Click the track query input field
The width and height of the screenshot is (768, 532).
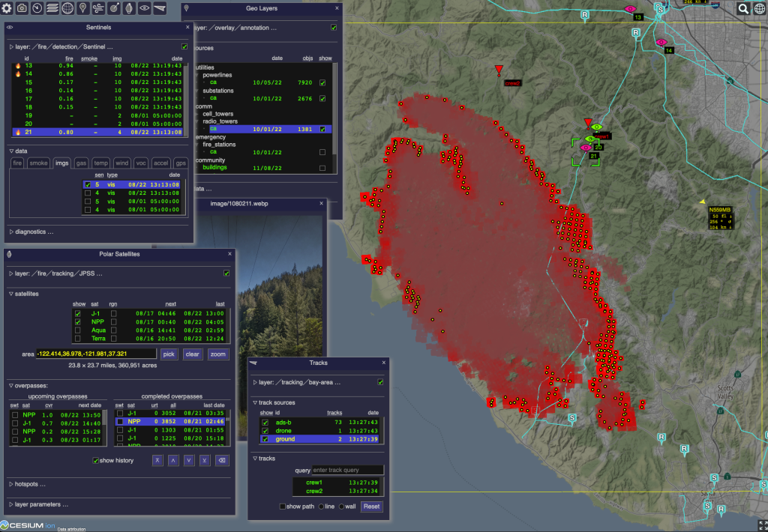click(x=347, y=470)
